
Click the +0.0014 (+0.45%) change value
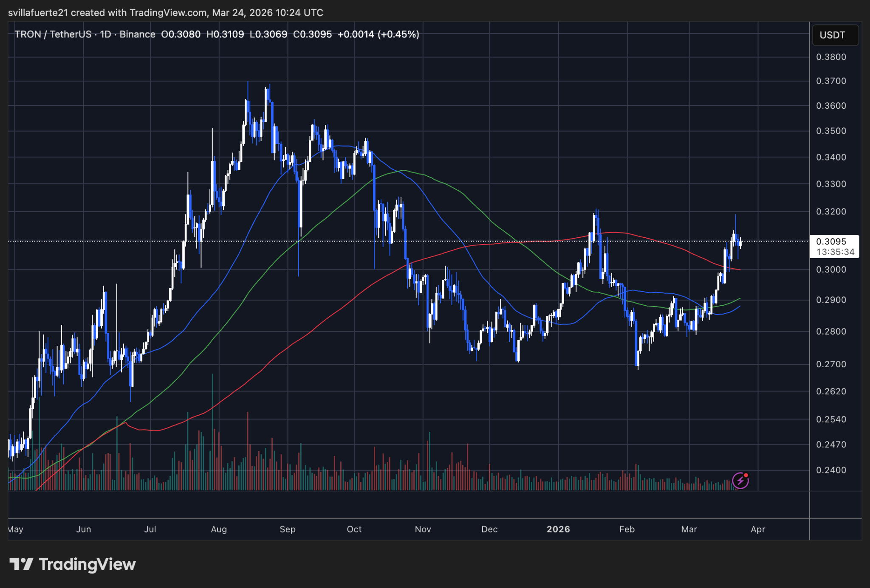[x=378, y=34]
